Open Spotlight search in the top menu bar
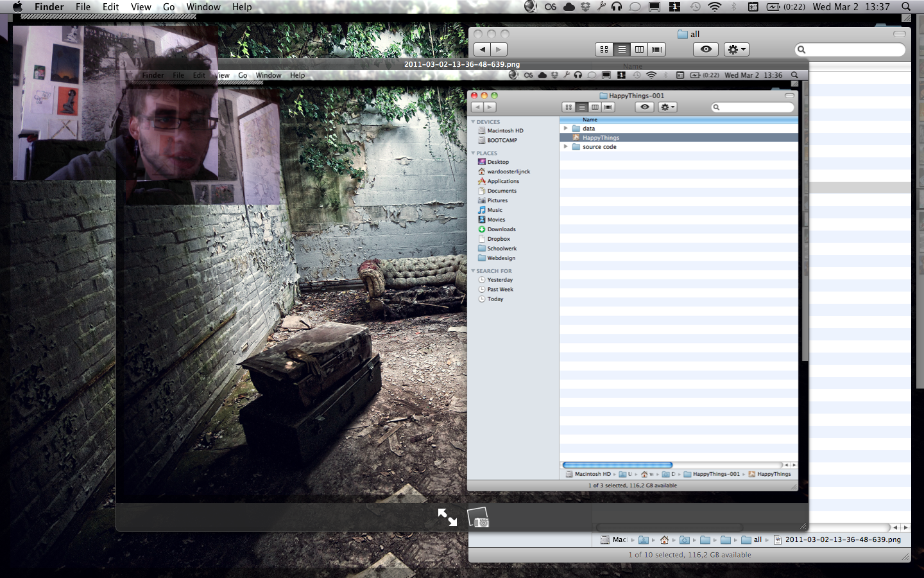This screenshot has width=924, height=578. pos(906,7)
